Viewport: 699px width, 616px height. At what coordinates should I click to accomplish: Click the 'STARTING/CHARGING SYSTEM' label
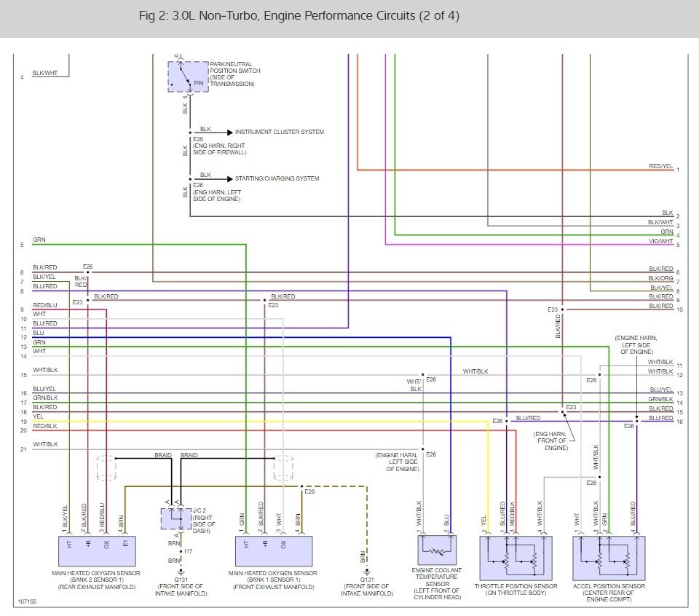pos(277,178)
